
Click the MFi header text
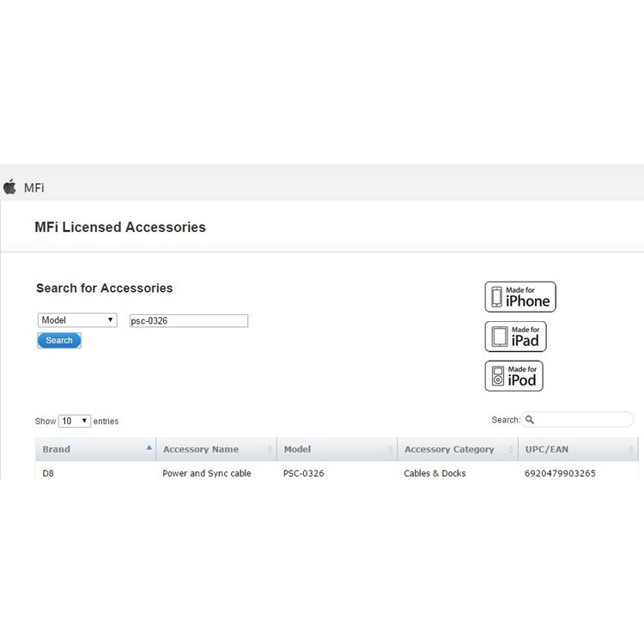(34, 188)
